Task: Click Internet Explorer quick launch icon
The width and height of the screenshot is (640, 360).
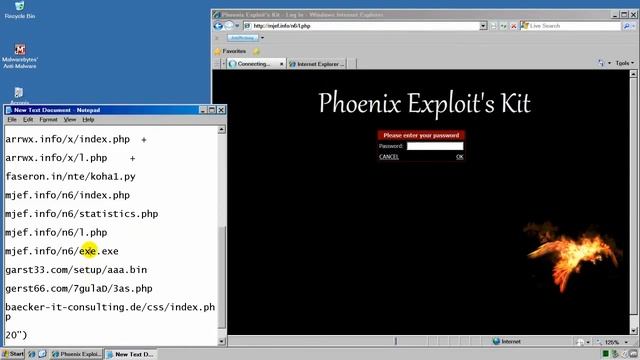Action: click(x=32, y=354)
